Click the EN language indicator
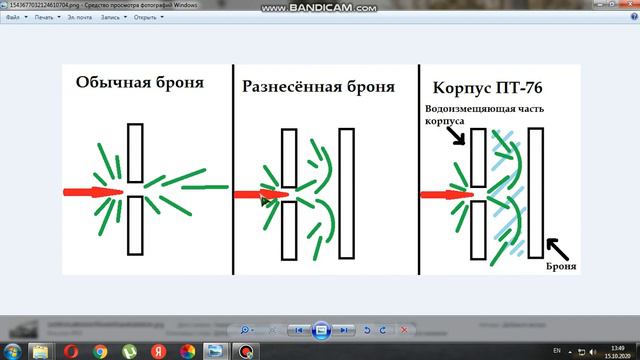The image size is (640, 360). coord(557,351)
